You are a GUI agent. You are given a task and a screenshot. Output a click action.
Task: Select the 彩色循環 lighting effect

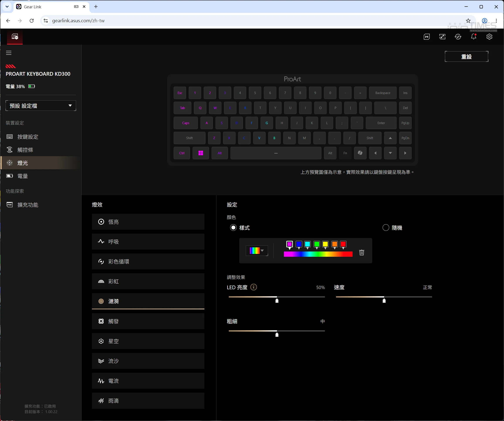tap(148, 262)
